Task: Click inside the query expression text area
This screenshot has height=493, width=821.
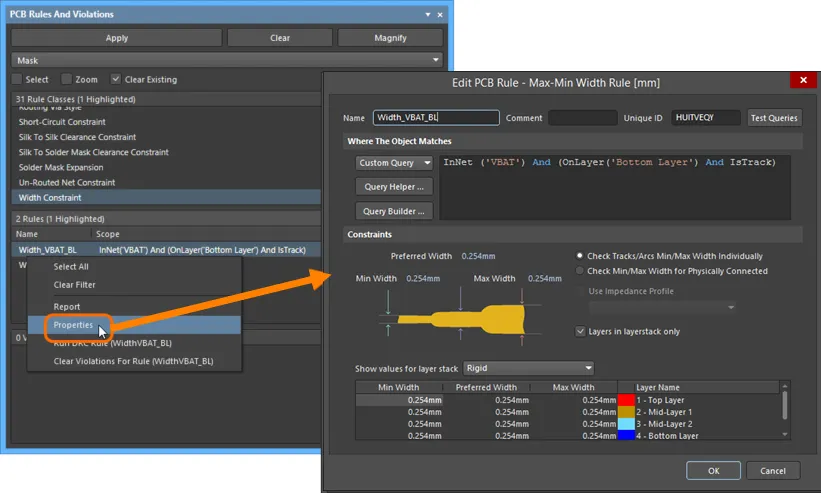Action: click(615, 187)
